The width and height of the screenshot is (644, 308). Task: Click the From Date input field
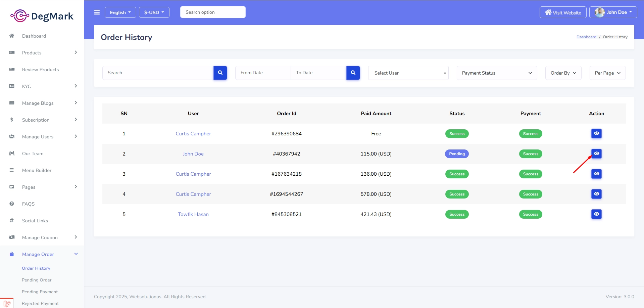click(263, 73)
